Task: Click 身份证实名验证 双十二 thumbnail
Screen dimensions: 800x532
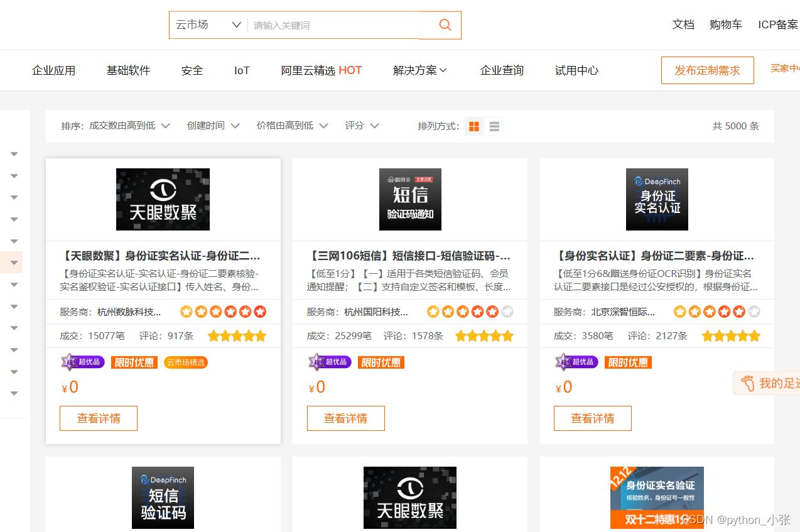Action: pyautogui.click(x=657, y=497)
